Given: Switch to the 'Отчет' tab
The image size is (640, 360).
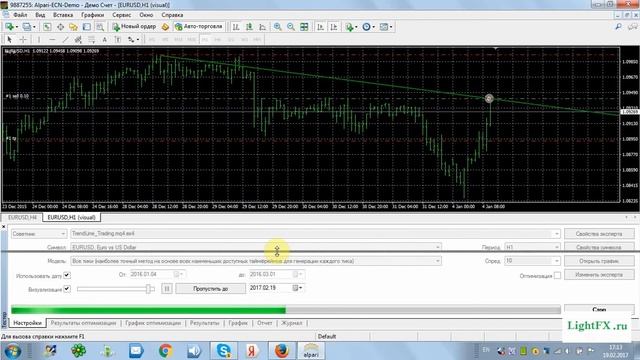Looking at the screenshot, I should [264, 323].
